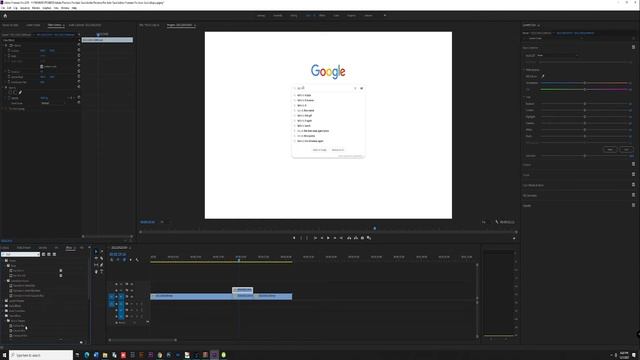Toggle Position animation stopwatch in Effect Controls
640x360 pixels.
pos(9,51)
